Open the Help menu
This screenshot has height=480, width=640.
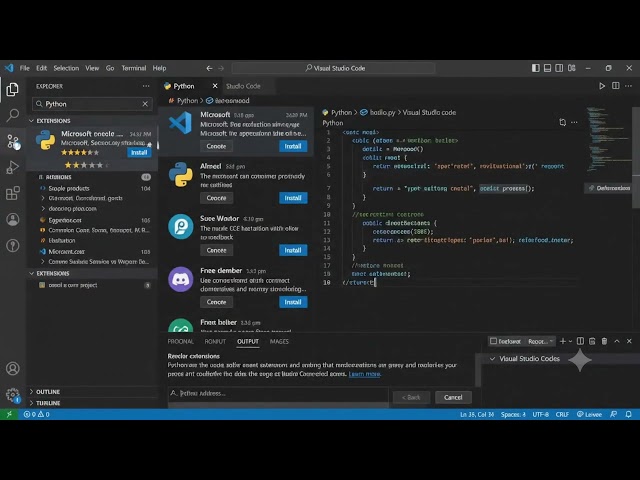[159, 68]
